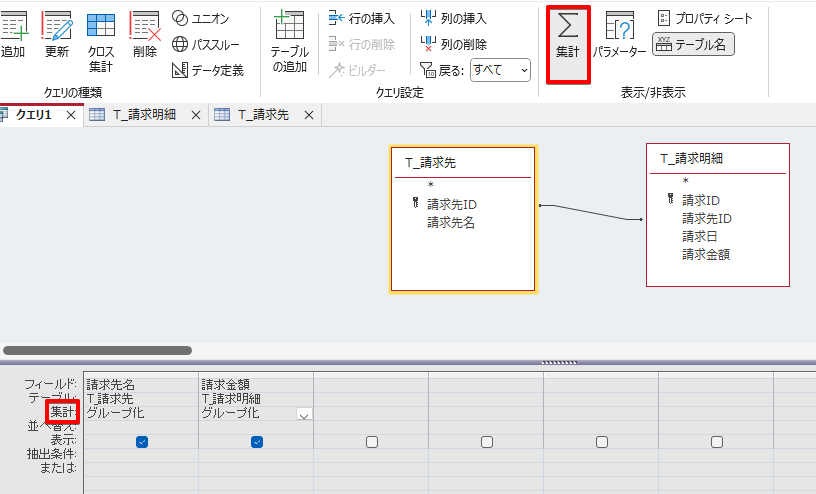Image resolution: width=816 pixels, height=494 pixels.
Task: Uncheck 表示 checkbox for 請求先名 column
Action: click(142, 441)
